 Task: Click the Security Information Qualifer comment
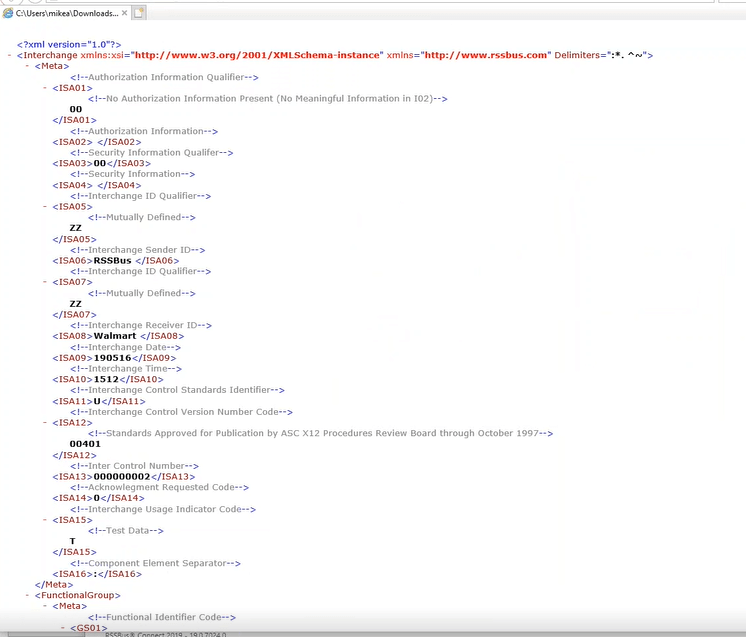152,153
